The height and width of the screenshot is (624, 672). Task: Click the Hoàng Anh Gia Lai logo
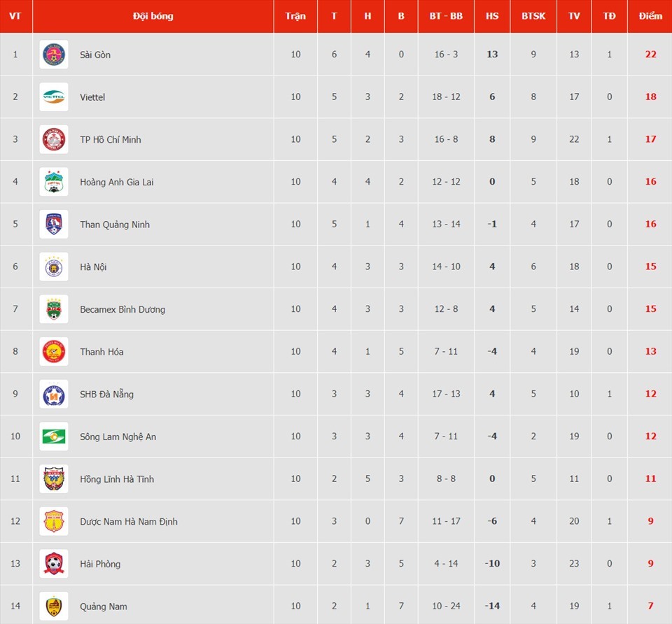click(54, 182)
